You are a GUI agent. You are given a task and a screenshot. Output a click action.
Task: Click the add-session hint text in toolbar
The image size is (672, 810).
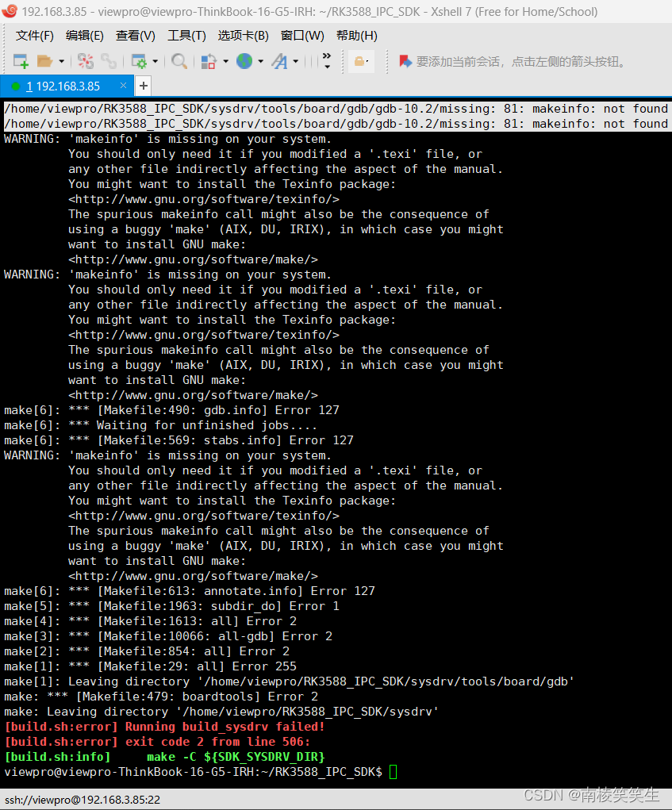point(521,62)
